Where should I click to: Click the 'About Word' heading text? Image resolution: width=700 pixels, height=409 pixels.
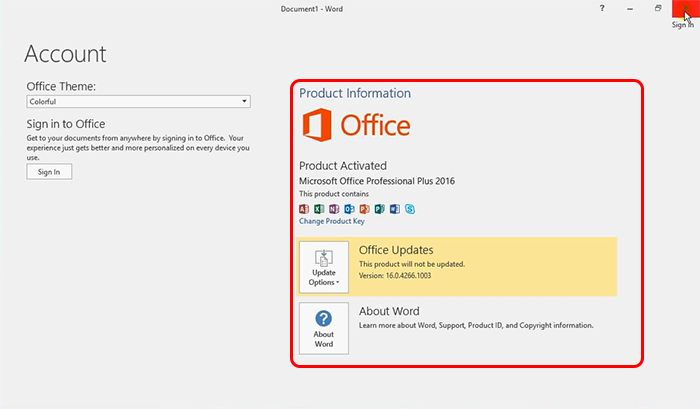(x=389, y=311)
